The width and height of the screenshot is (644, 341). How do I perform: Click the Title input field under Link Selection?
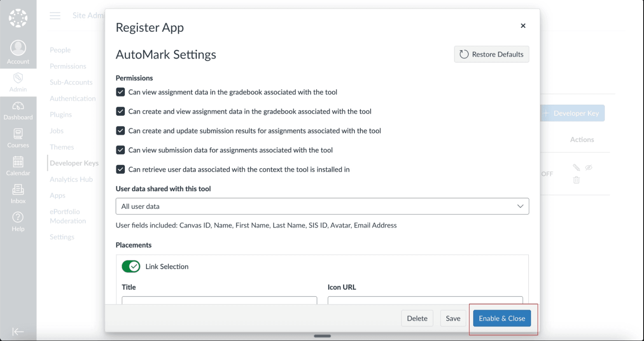click(219, 301)
